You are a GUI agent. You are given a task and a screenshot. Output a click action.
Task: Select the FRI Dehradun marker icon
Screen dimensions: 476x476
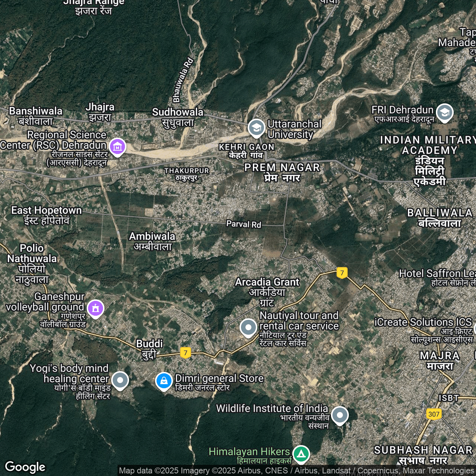(x=444, y=112)
